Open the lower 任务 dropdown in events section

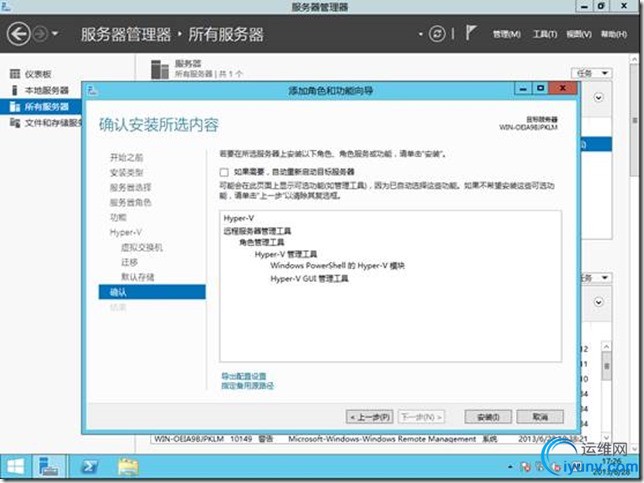(595, 278)
